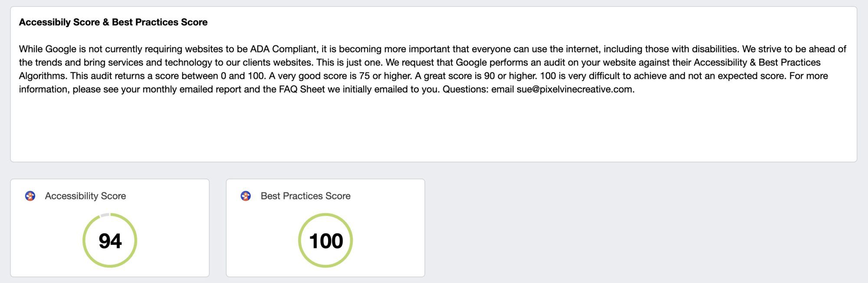Click the text stating very good score is 75

point(341,76)
